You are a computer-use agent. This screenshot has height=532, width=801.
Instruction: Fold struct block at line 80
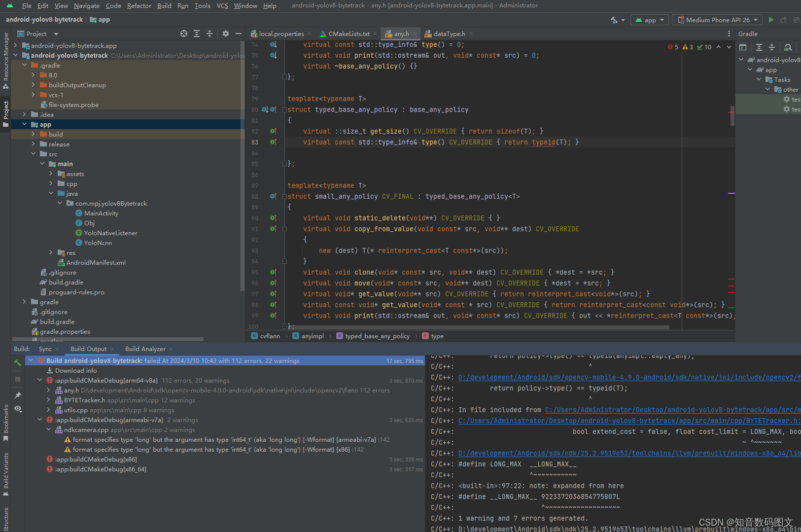point(284,109)
